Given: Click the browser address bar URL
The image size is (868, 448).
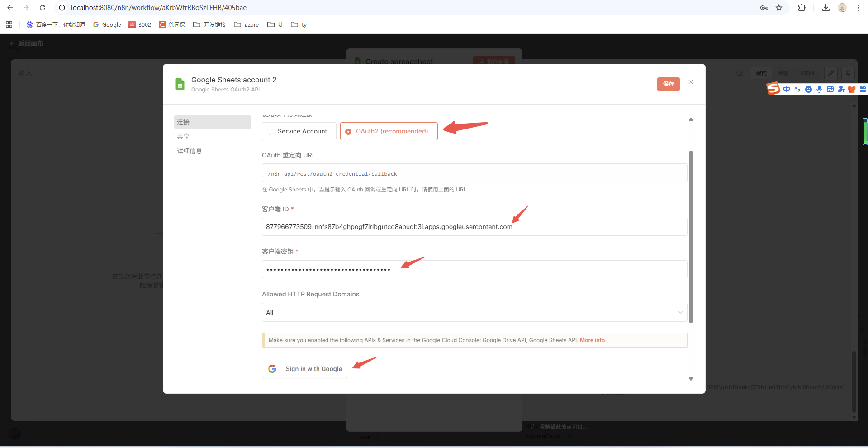Looking at the screenshot, I should pos(159,8).
